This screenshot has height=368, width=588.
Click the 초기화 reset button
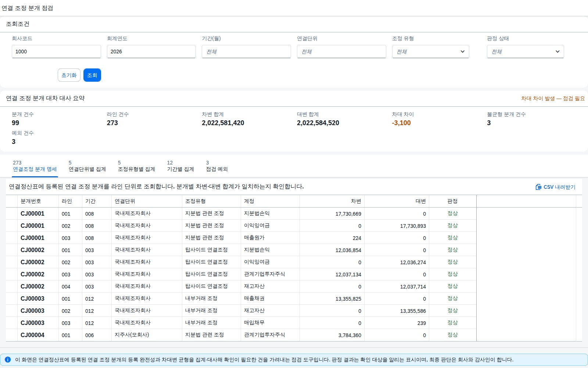[69, 75]
